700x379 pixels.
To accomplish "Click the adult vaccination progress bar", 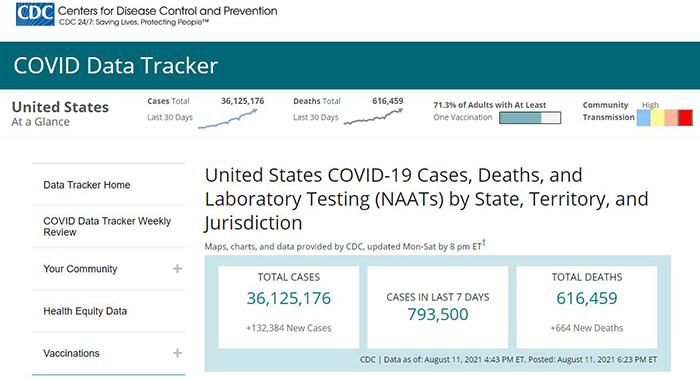I will [x=530, y=118].
